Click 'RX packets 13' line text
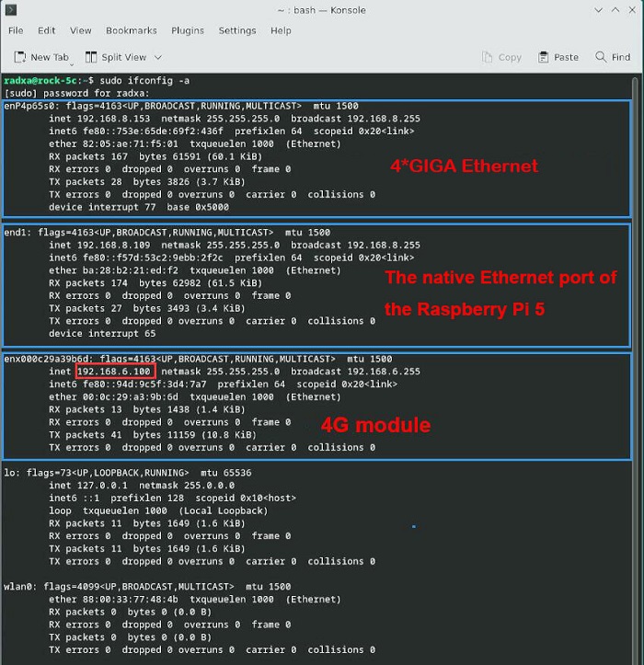 (x=86, y=409)
